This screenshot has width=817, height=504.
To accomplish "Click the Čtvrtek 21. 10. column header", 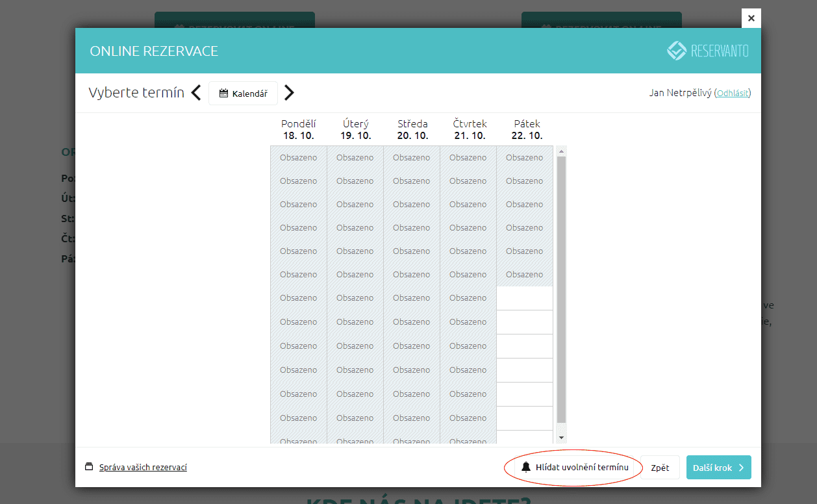I will (470, 129).
